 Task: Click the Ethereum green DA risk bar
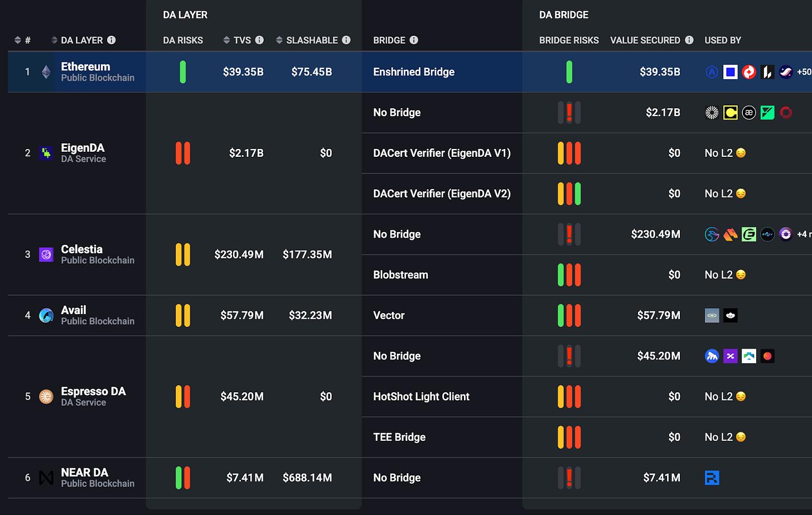183,72
